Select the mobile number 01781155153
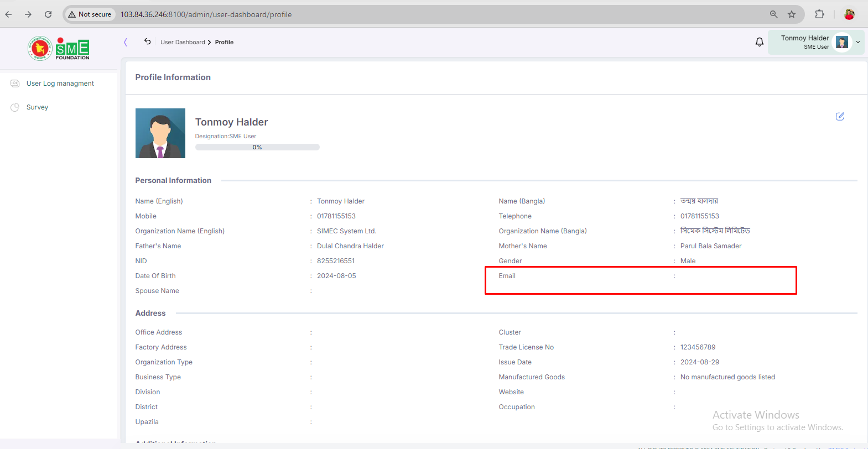Viewport: 868px width, 449px height. [x=336, y=216]
